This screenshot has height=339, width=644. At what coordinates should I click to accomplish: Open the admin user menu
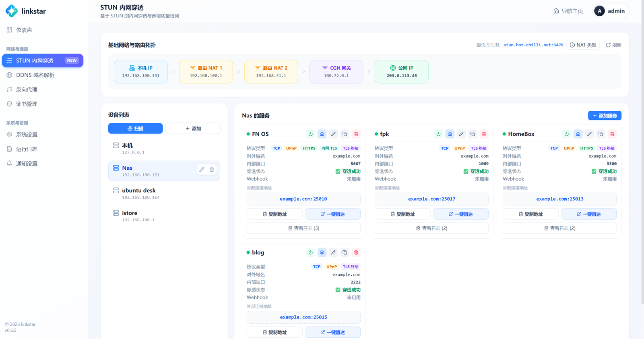click(611, 11)
